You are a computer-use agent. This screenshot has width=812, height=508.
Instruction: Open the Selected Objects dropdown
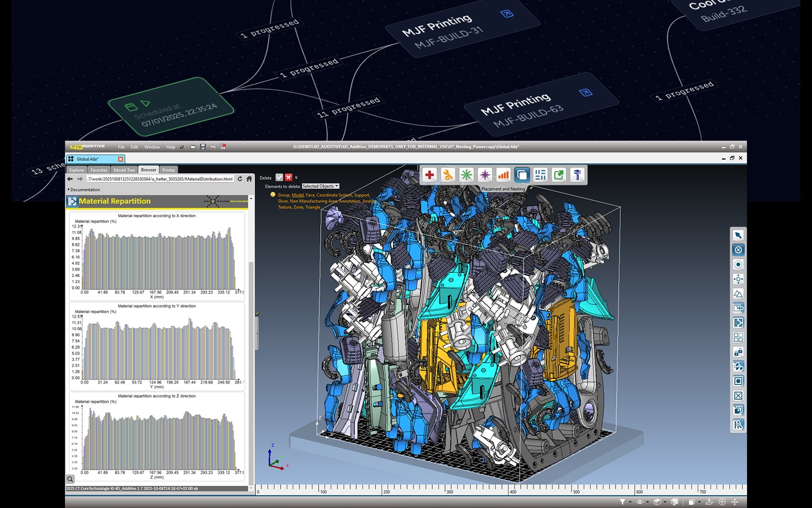coord(320,186)
